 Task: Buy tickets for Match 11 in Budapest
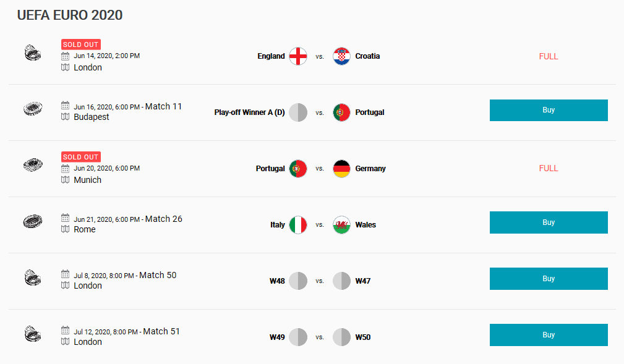[549, 110]
